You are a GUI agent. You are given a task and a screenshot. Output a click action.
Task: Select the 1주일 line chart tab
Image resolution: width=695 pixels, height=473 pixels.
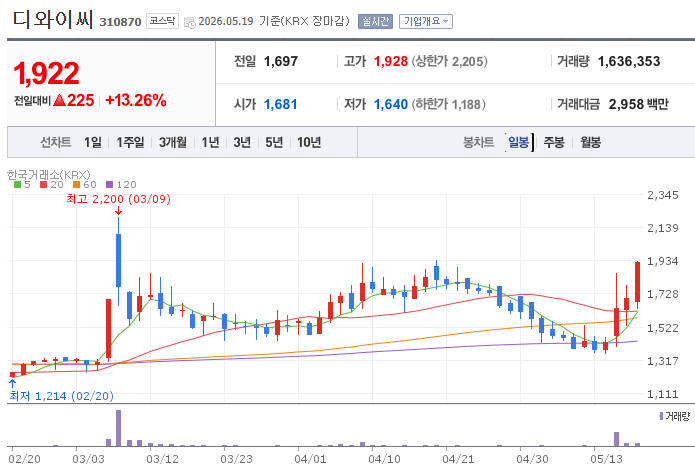(130, 142)
